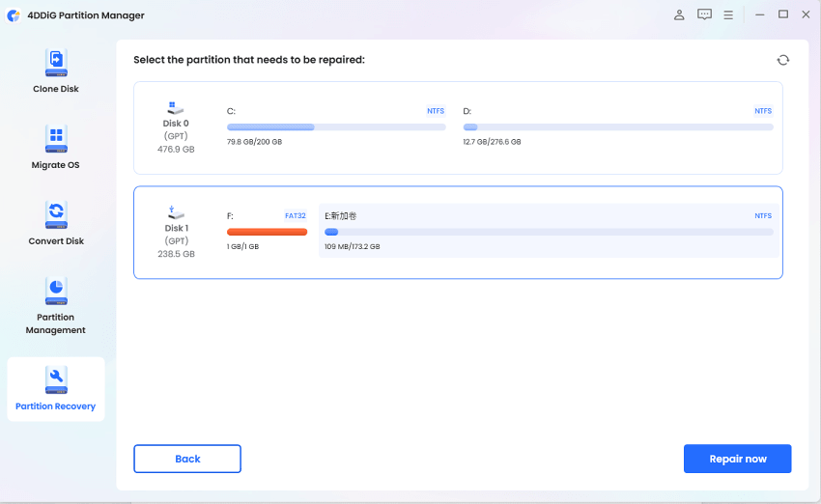
Task: Click the Repair now button
Action: [737, 459]
